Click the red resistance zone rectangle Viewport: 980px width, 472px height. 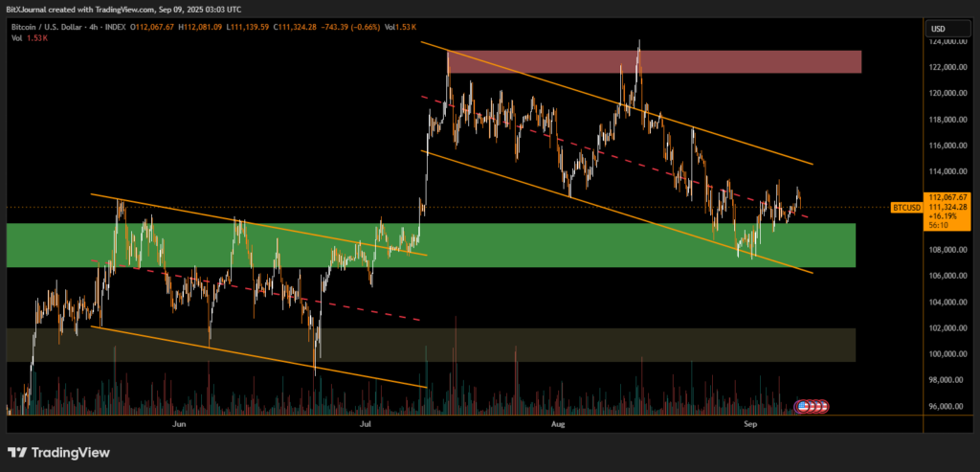tap(655, 61)
